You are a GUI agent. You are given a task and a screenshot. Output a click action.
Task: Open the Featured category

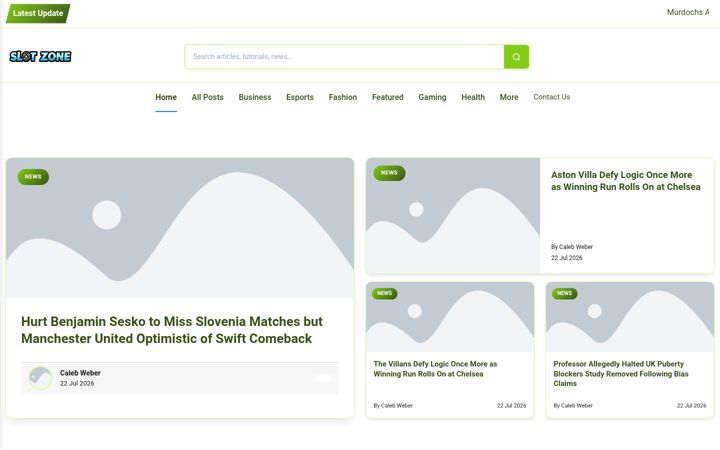coord(388,97)
